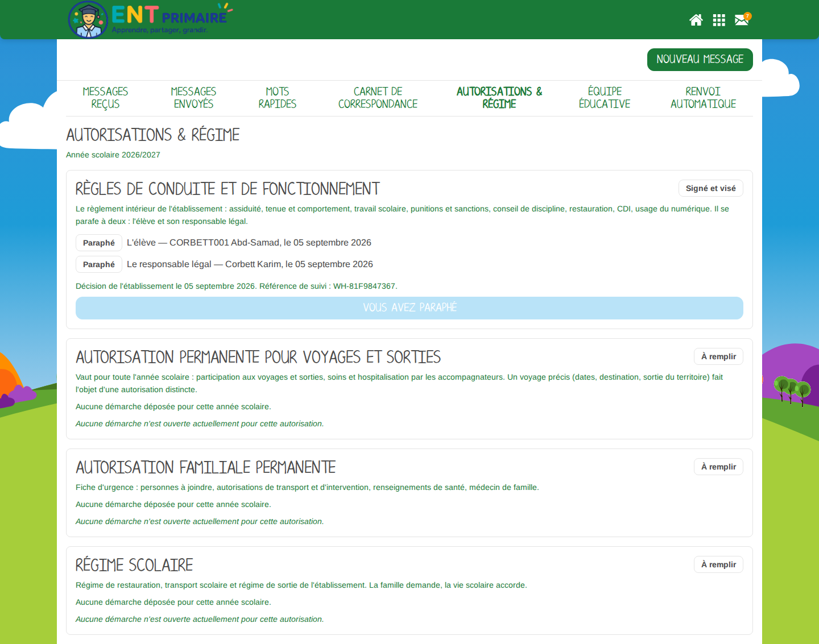Viewport: 819px width, 644px height.
Task: Select the Autorisations & régime tab
Action: point(499,98)
